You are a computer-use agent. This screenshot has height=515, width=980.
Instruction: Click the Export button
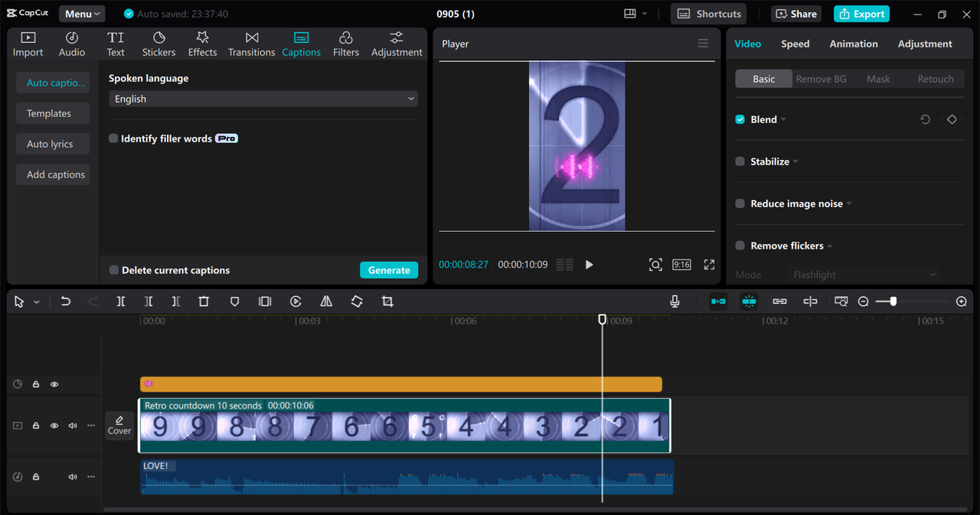(861, 14)
